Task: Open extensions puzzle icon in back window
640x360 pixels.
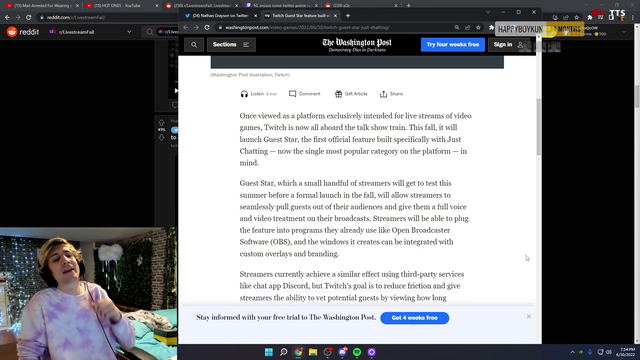Action: coord(589,18)
